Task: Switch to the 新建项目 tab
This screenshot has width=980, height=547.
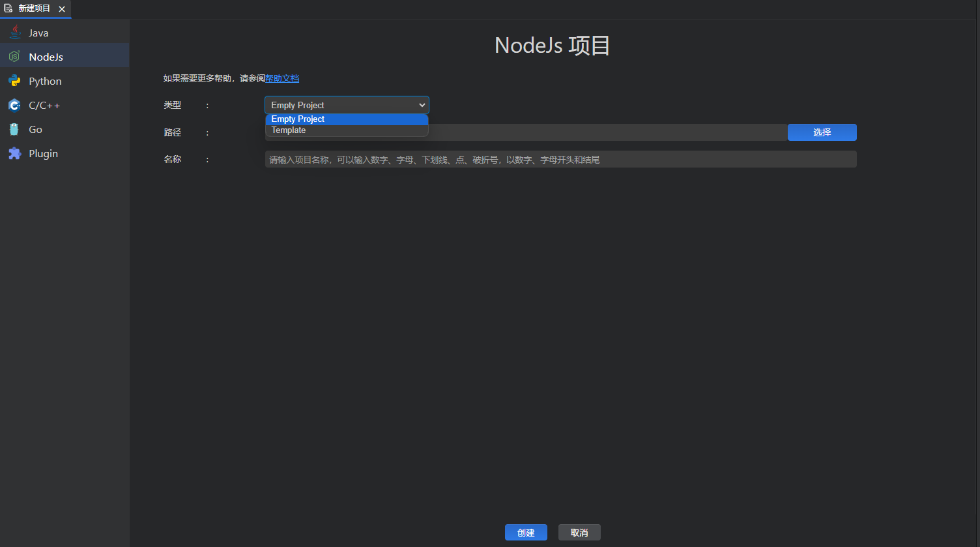Action: tap(35, 8)
